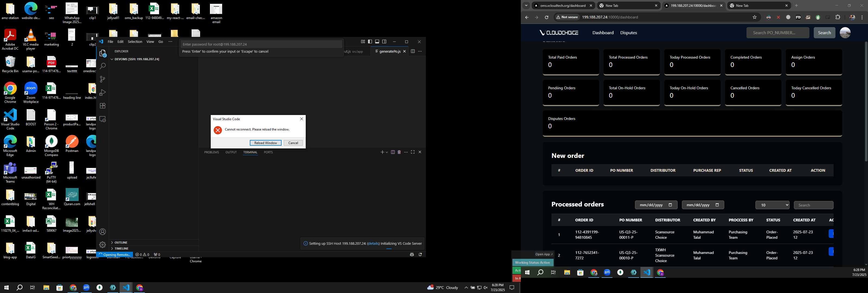
Task: Split the terminal in the panel
Action: tap(393, 152)
